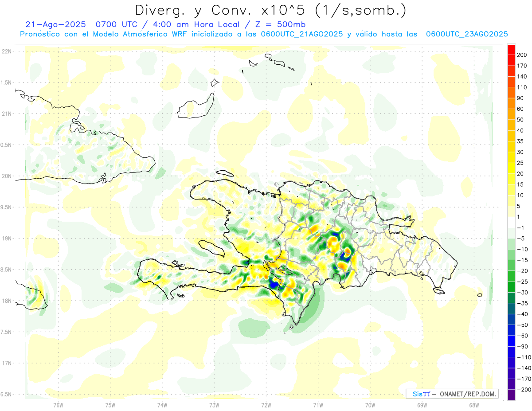Click the white legend band between 1 and -1

512,222
